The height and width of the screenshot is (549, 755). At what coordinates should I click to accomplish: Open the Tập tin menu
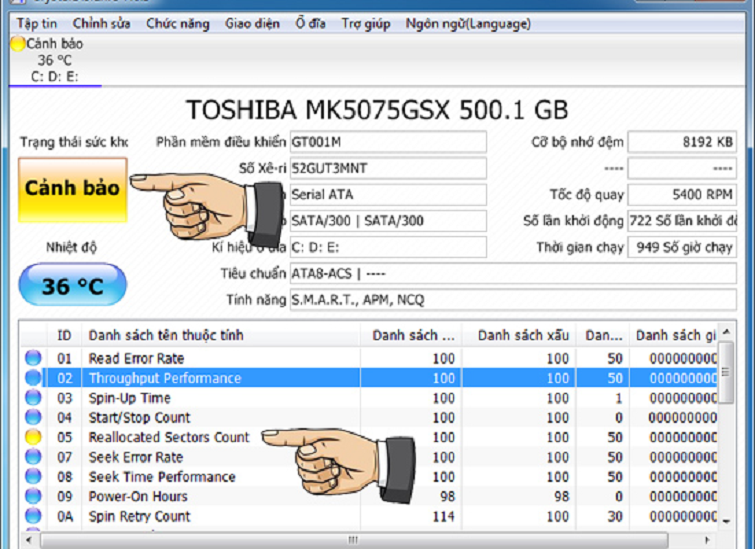tap(36, 24)
